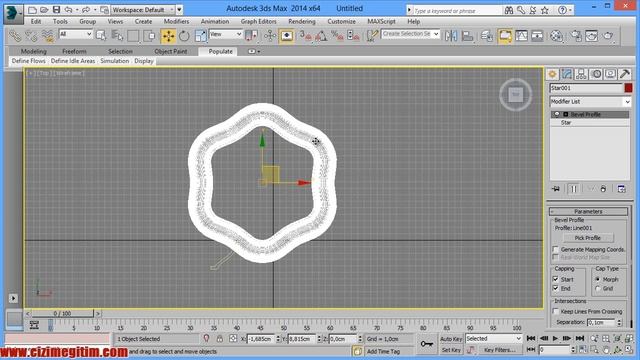Open Key Filters dialog
Image resolution: width=640 pixels, height=360 pixels.
click(500, 350)
